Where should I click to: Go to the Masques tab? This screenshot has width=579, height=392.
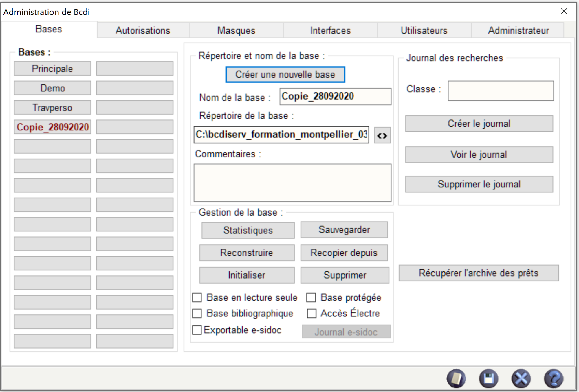[237, 30]
